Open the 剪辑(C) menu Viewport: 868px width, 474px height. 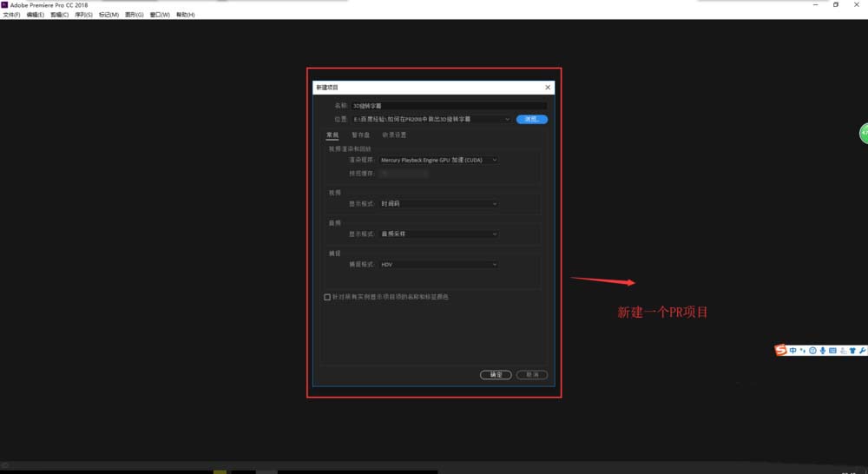[x=59, y=15]
